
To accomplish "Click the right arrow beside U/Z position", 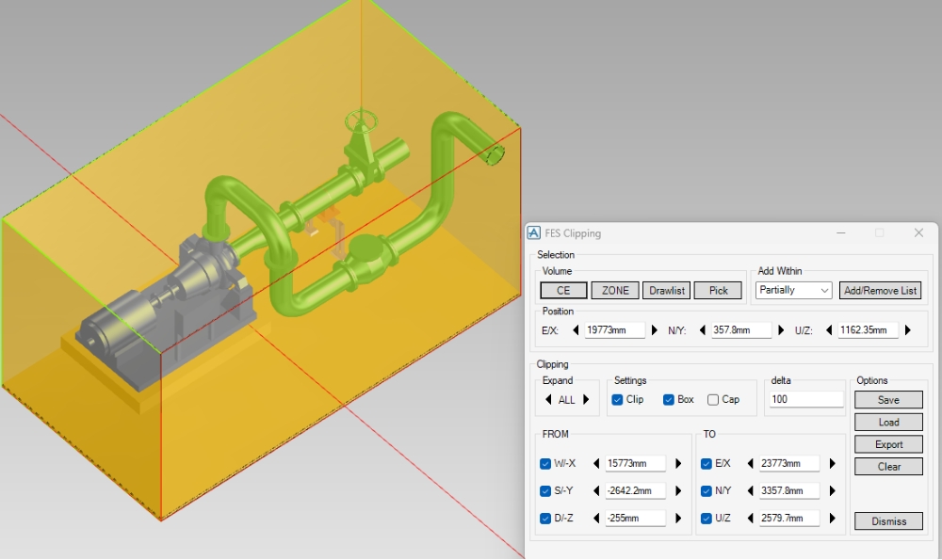I will pos(908,330).
